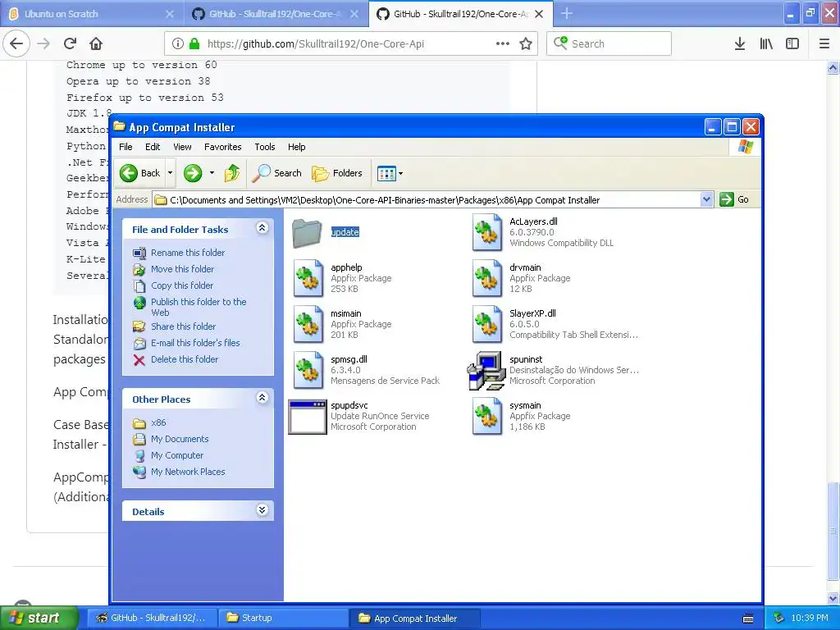Click Firefox URL bar with github address

tap(351, 43)
